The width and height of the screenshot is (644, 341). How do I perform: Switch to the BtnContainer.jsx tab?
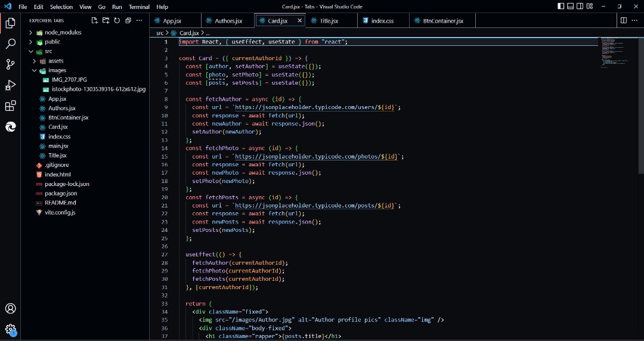(x=442, y=20)
